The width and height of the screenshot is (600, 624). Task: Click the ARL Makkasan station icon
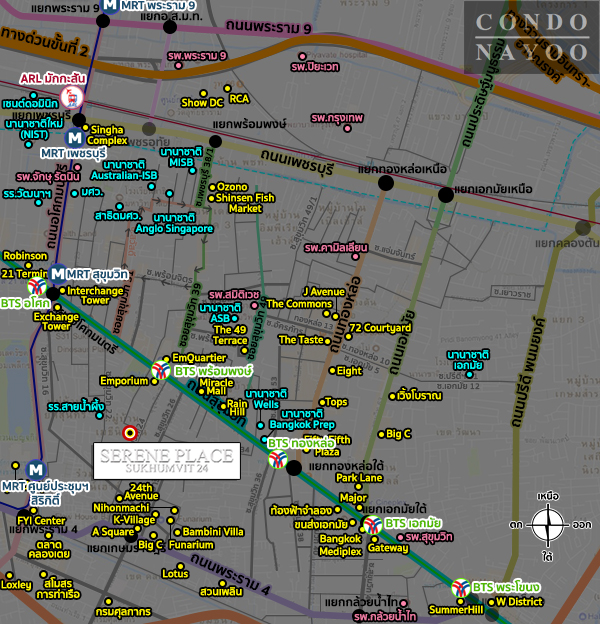coord(72,98)
